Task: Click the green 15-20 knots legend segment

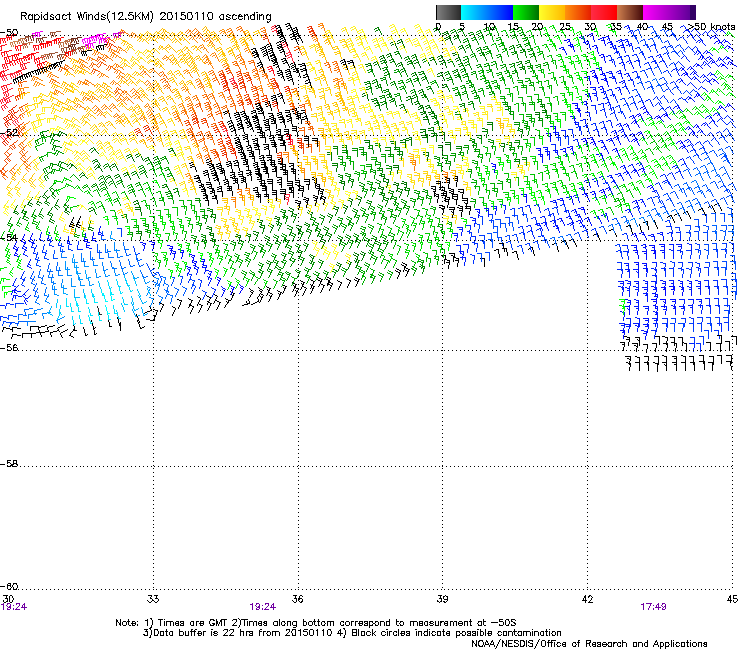Action: point(526,12)
